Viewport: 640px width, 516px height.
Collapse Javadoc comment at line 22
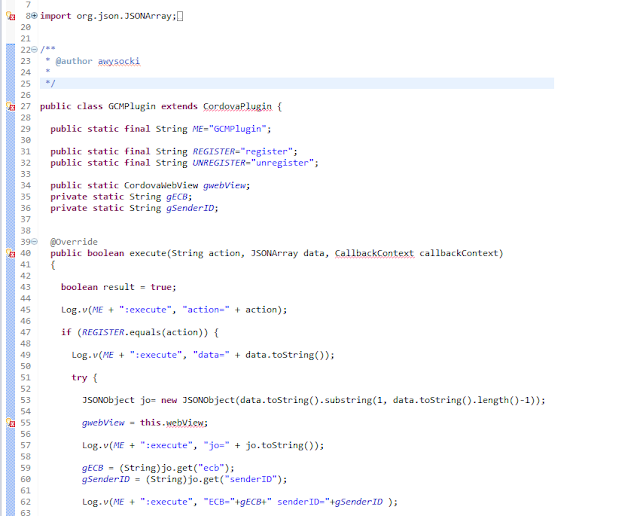pos(35,50)
